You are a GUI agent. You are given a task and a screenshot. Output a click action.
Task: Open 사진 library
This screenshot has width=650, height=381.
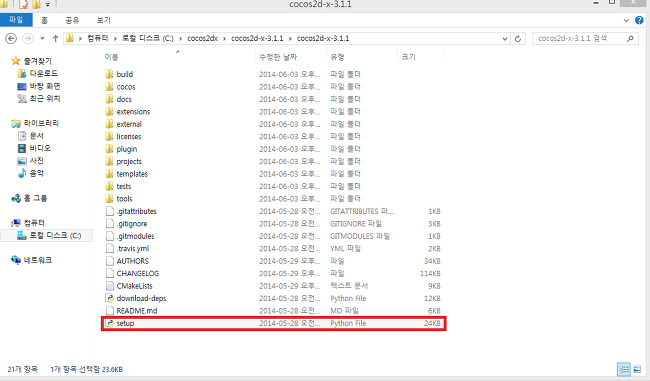pyautogui.click(x=36, y=160)
